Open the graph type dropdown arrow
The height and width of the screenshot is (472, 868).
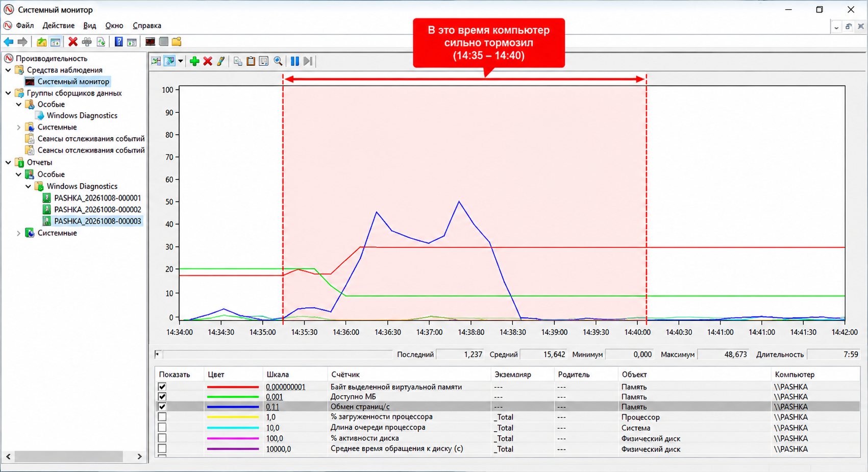[x=181, y=61]
